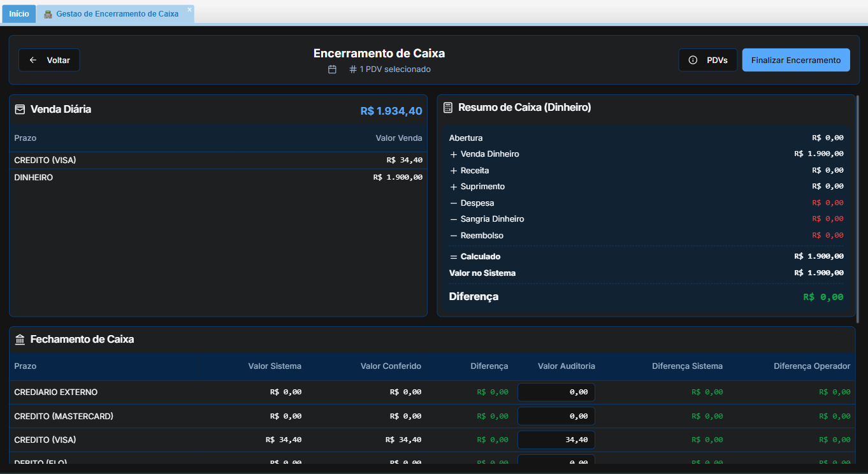Close the Gestao de Encerramento de Caixa tab
The height and width of the screenshot is (474, 868).
coord(189,10)
